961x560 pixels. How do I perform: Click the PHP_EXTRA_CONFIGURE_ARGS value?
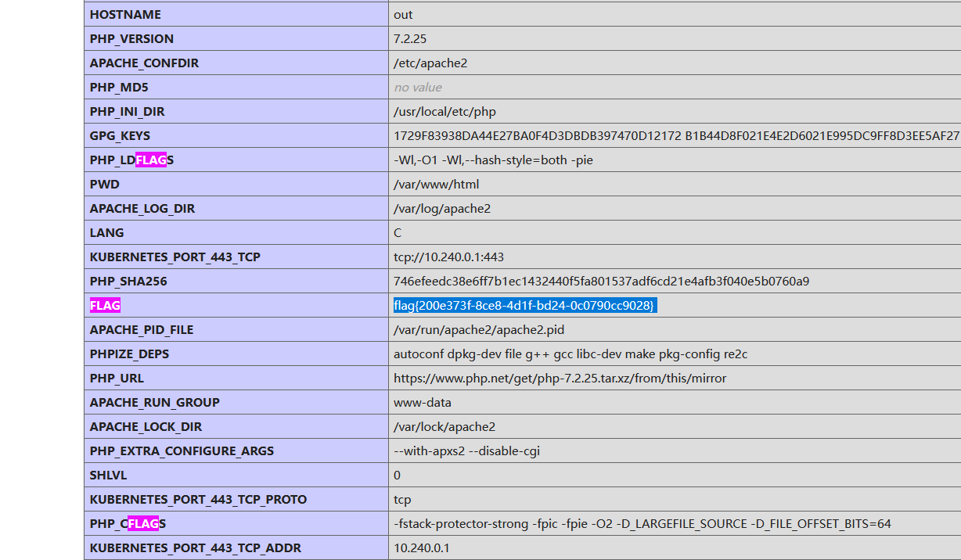tap(466, 451)
